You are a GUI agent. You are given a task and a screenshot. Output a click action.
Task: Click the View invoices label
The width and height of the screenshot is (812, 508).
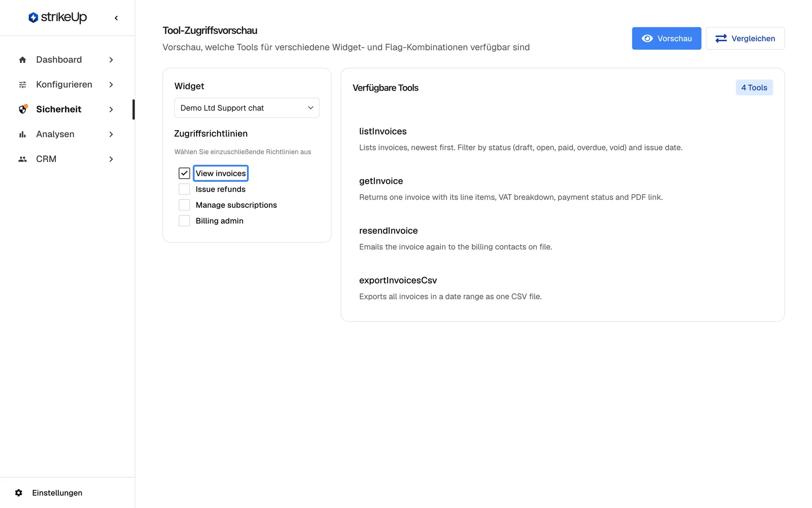coord(221,173)
